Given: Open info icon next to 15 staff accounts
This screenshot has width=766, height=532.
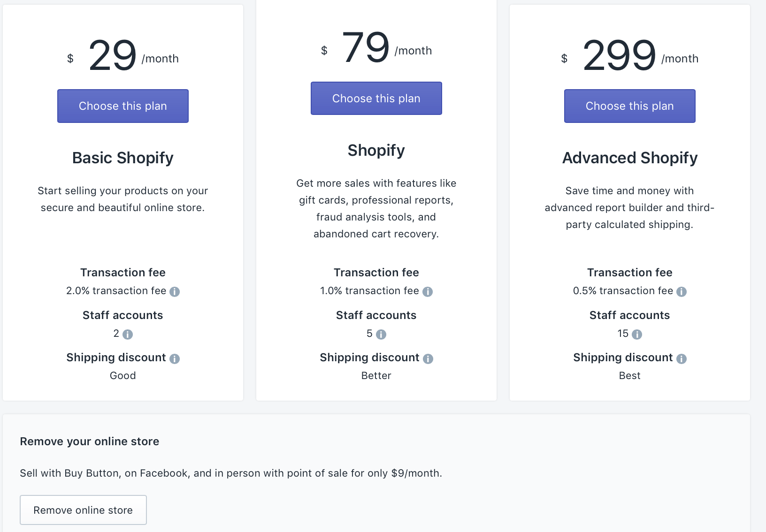Looking at the screenshot, I should [637, 334].
